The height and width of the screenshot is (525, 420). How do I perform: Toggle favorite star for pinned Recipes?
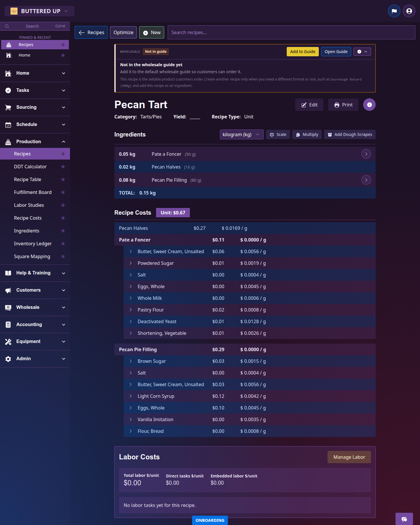[x=63, y=45]
